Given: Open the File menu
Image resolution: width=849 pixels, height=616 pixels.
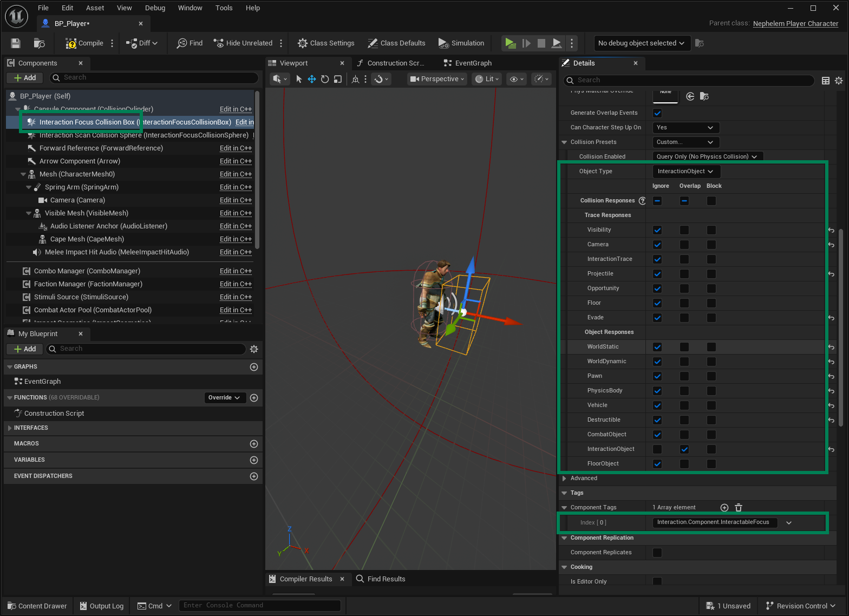Looking at the screenshot, I should [43, 8].
